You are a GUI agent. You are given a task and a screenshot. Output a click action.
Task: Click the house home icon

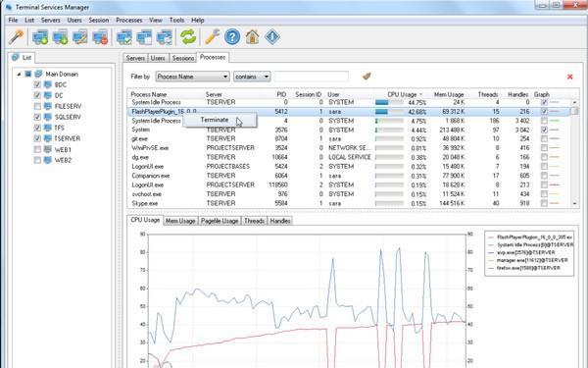253,37
